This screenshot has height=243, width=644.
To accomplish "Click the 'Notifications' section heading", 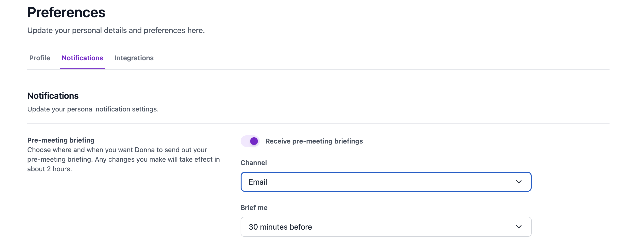I will (x=53, y=96).
